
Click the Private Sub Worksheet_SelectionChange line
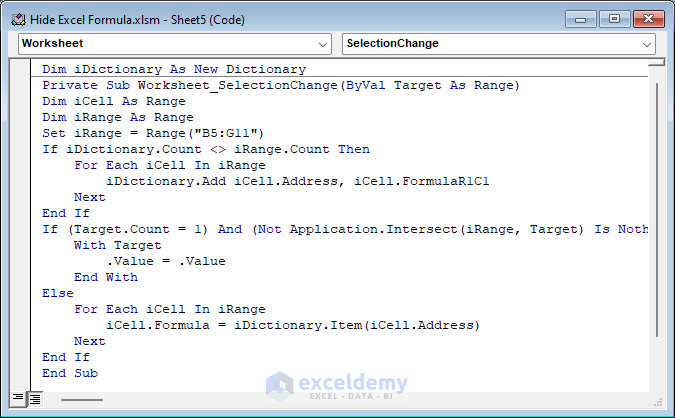coord(280,85)
